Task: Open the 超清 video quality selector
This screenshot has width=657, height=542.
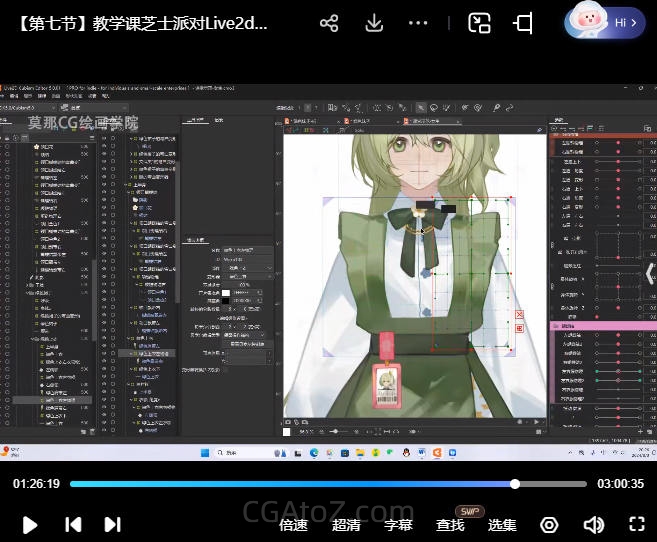Action: point(346,525)
